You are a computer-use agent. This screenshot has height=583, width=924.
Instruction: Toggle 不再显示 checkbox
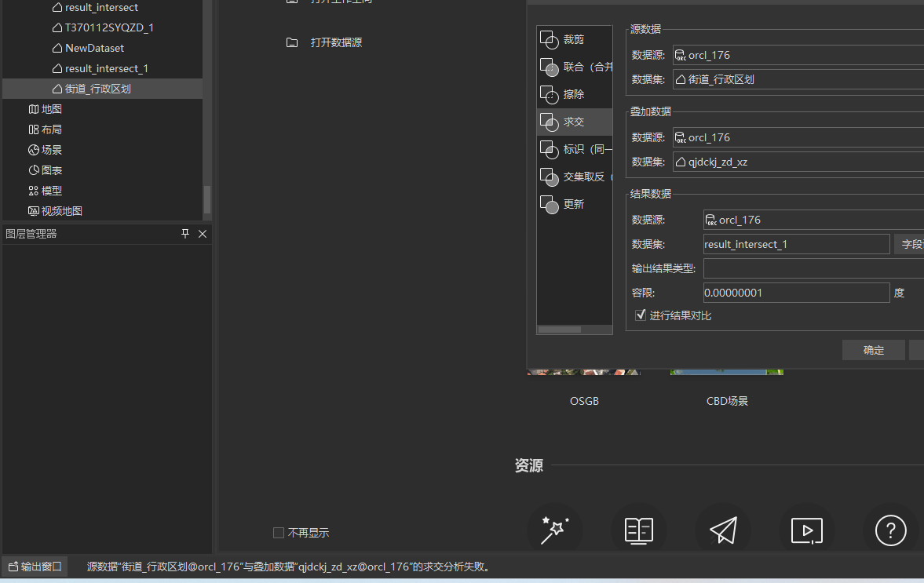tap(279, 533)
